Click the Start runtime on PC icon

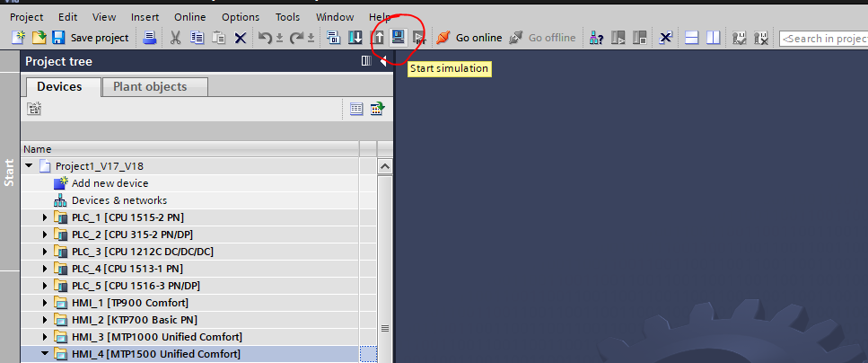(418, 38)
